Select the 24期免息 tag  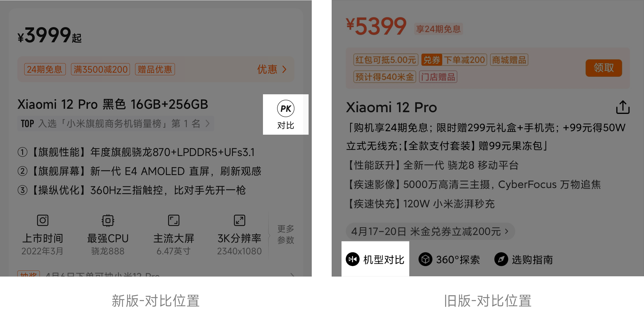(45, 69)
